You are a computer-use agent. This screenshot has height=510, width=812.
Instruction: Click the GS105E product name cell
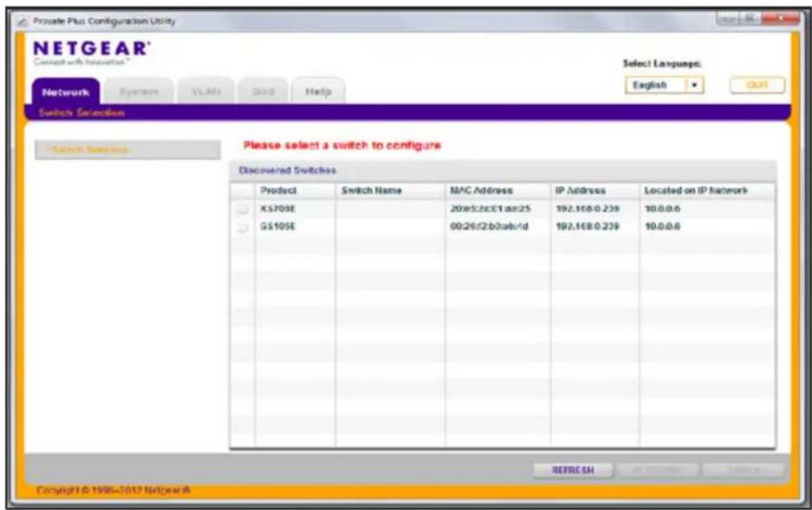pyautogui.click(x=277, y=227)
